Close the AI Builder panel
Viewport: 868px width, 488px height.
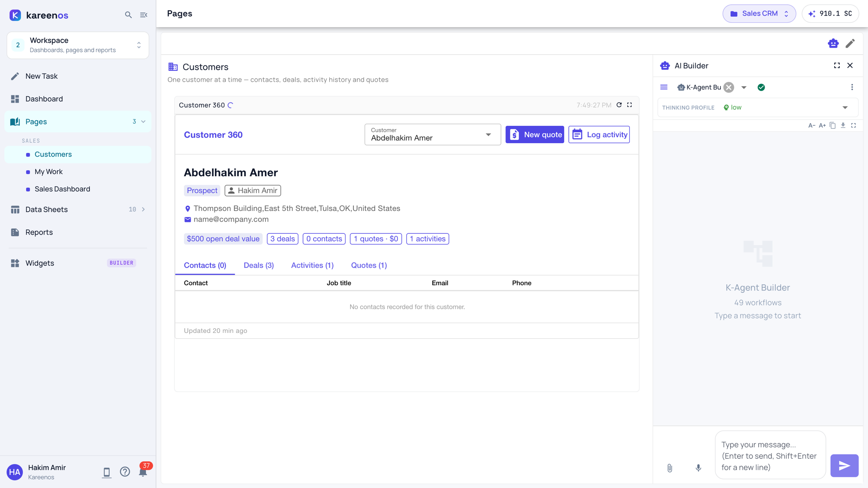tap(850, 66)
